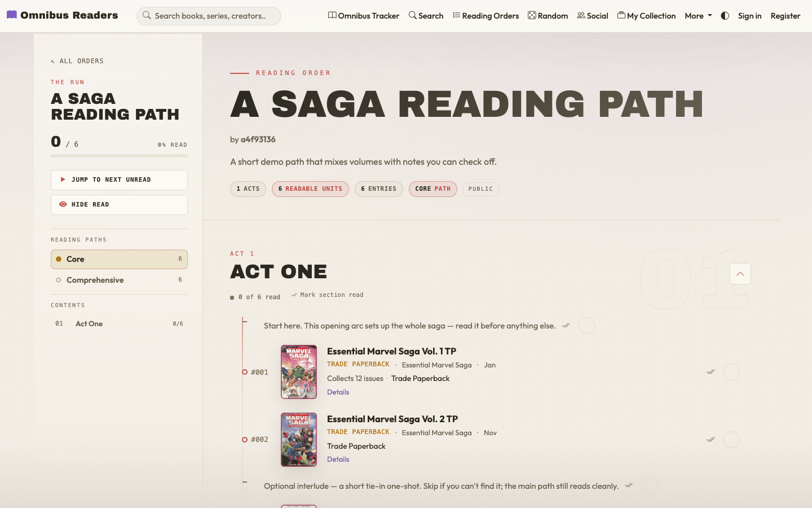
Task: Check off the Start here note circle
Action: (586, 326)
